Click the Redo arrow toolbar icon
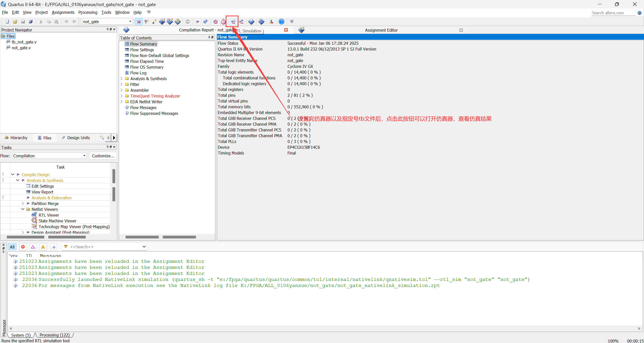644x343 pixels. pos(74,22)
